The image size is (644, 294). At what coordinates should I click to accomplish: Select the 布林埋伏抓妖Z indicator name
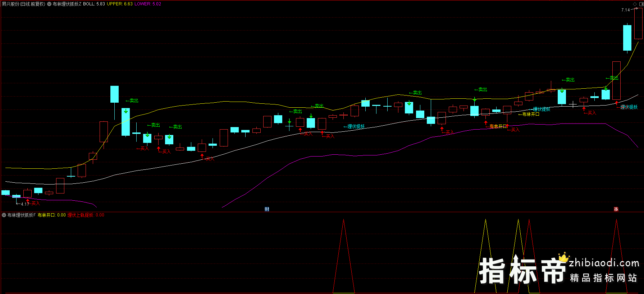(x=67, y=4)
